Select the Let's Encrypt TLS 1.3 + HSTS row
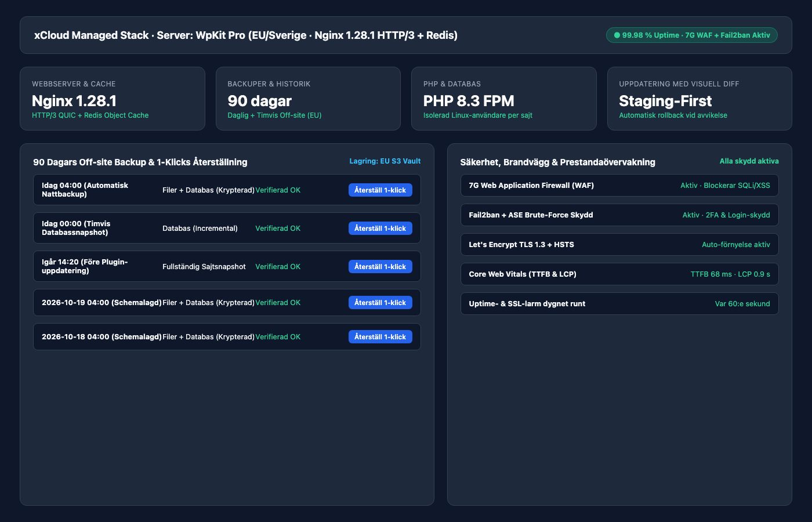812x522 pixels. 619,245
